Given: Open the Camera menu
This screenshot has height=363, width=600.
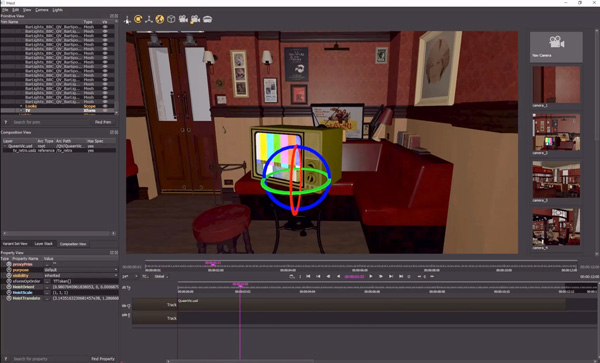Looking at the screenshot, I should (42, 10).
